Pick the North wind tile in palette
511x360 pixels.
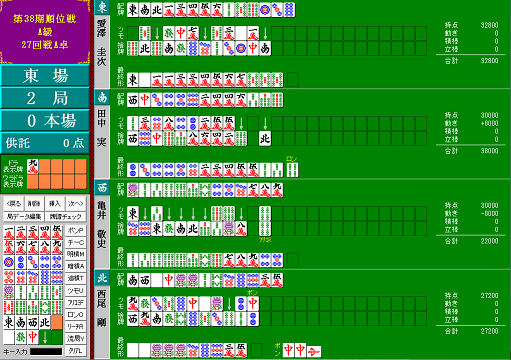coord(45,322)
